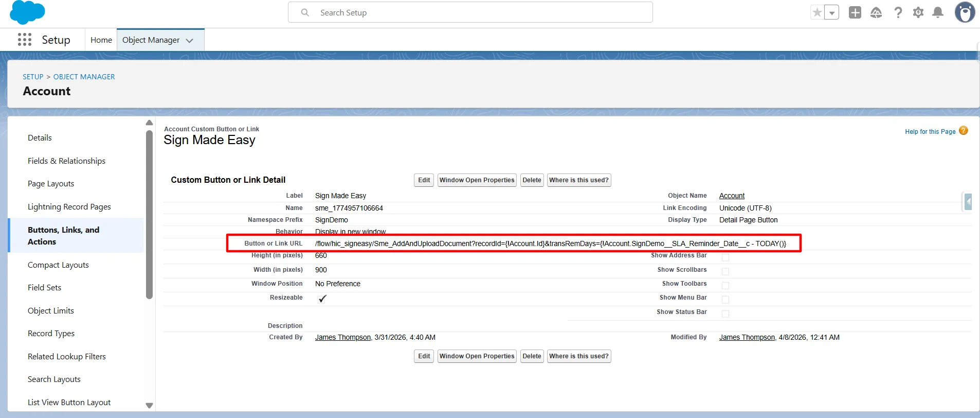This screenshot has height=418, width=980.
Task: Click the Detail Page Button display type
Action: [748, 220]
